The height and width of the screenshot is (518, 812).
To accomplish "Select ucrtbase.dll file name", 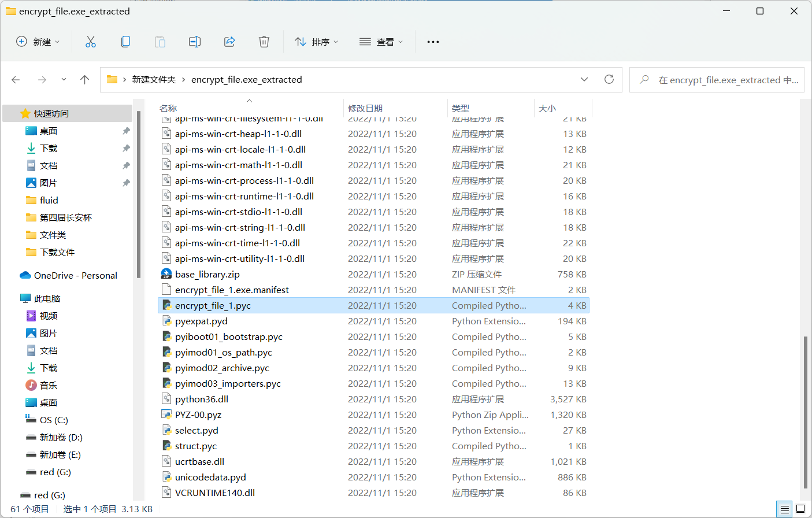I will click(x=199, y=461).
